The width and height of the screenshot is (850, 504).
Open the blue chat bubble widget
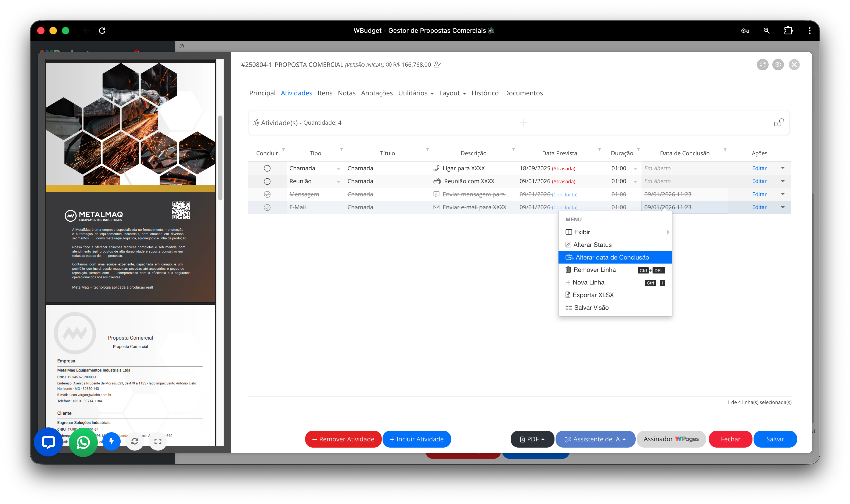(x=48, y=442)
